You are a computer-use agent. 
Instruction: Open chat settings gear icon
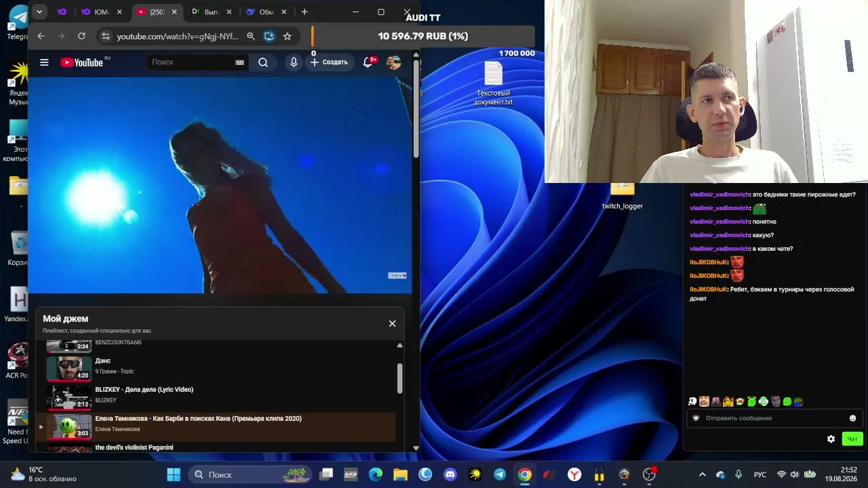(831, 439)
